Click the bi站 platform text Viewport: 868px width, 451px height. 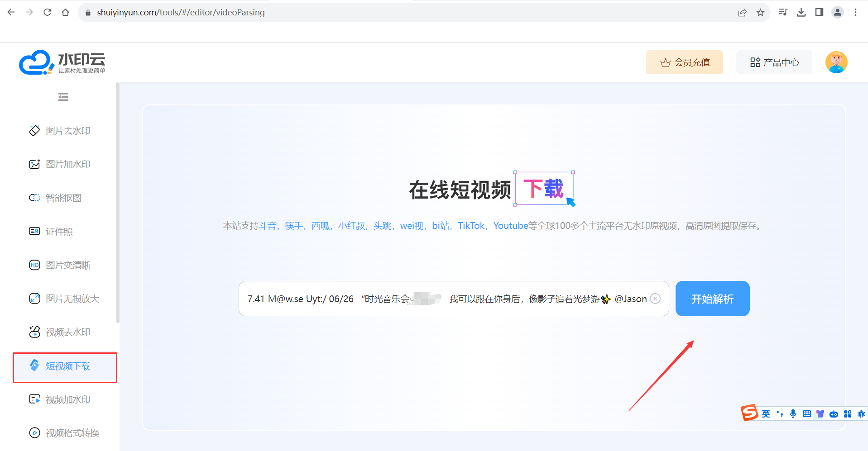(x=441, y=226)
